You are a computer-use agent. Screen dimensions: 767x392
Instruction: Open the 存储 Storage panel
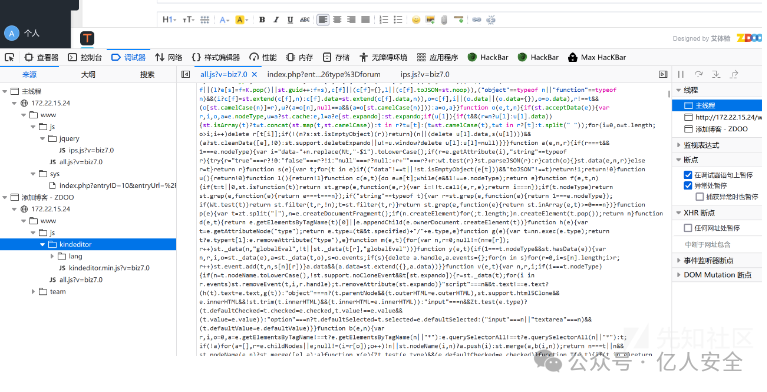336,57
